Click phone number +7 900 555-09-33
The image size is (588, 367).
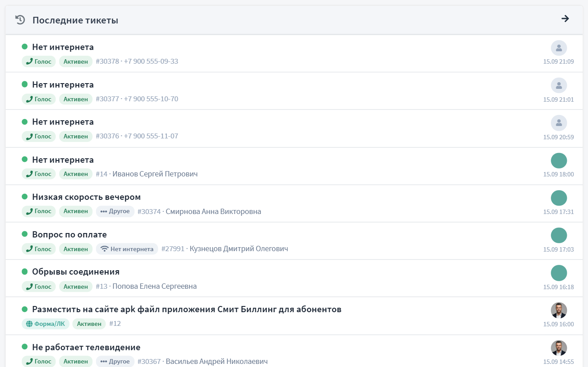click(x=151, y=61)
